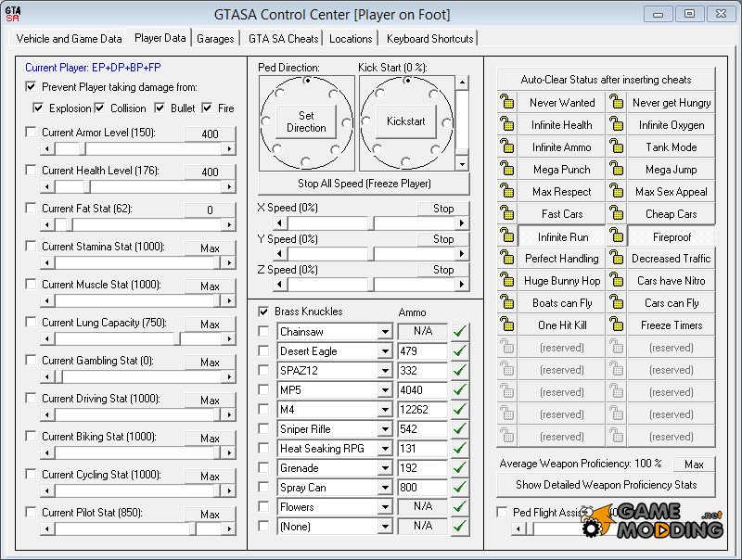The width and height of the screenshot is (742, 560).
Task: Enable the Current Armor Level checkbox
Action: [31, 132]
